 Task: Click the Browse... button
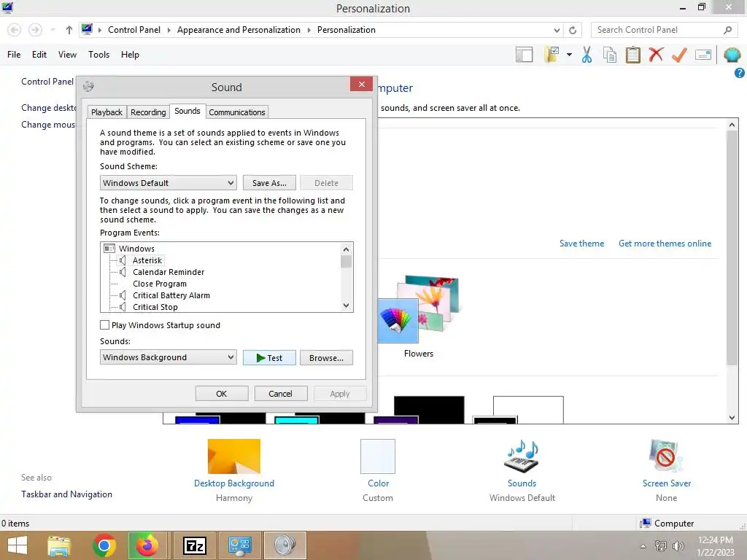point(326,357)
